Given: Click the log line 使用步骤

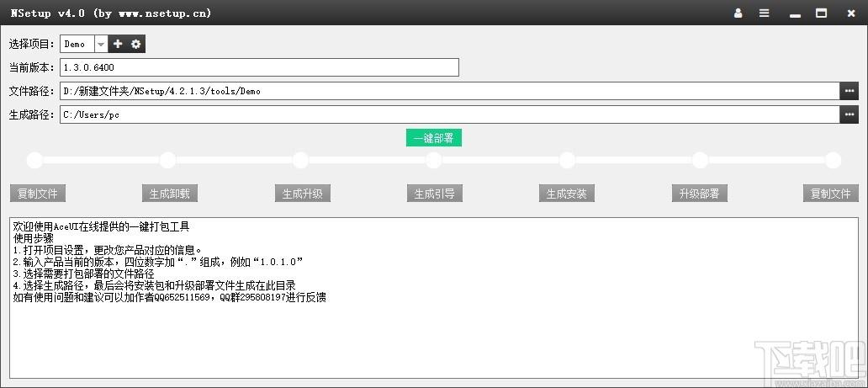Looking at the screenshot, I should click(33, 238).
